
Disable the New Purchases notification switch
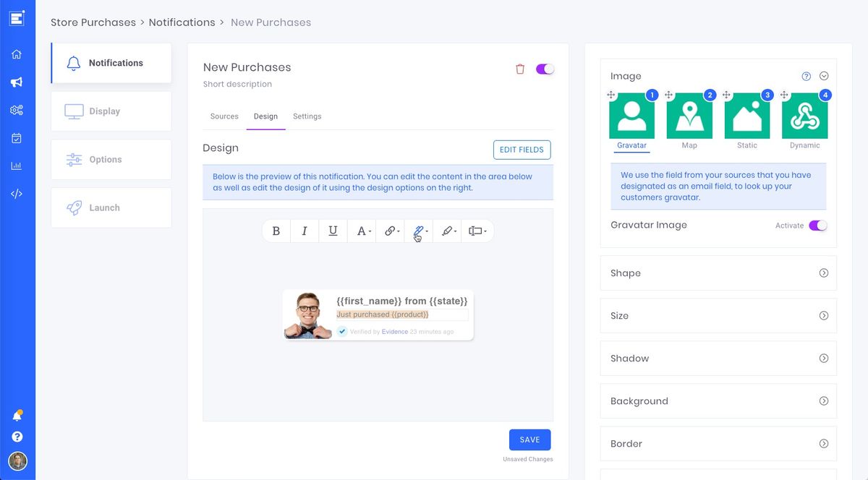point(545,67)
